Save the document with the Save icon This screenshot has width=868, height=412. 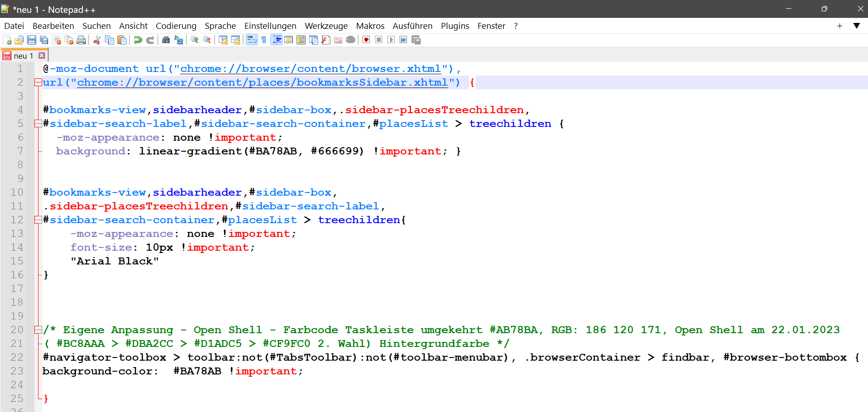coord(32,40)
